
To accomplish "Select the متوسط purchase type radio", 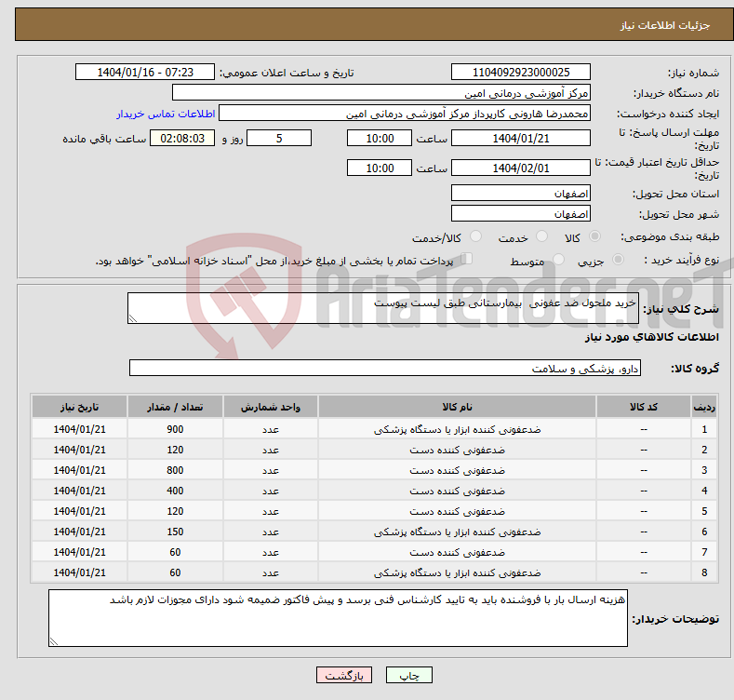I will coord(558,259).
